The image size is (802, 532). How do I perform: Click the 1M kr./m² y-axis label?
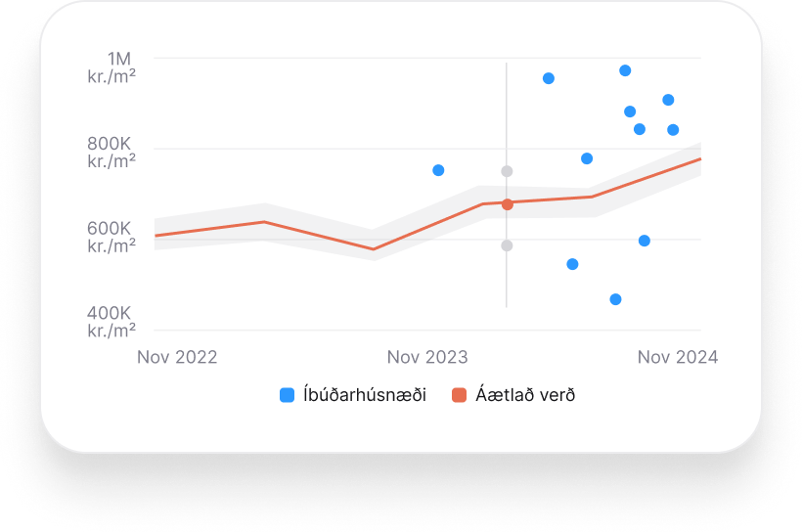111,66
